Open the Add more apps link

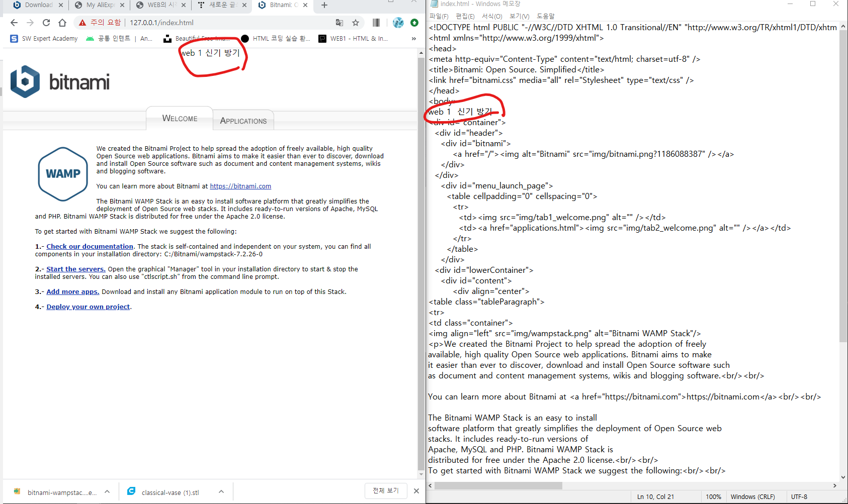click(x=73, y=292)
